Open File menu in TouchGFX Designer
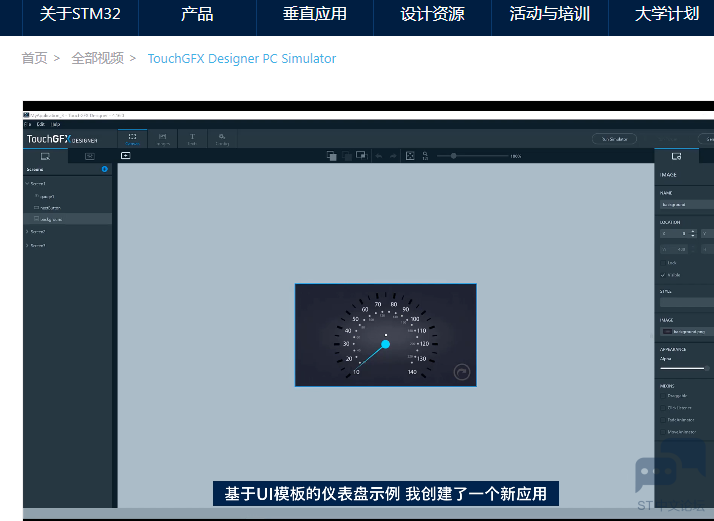 tap(27, 124)
